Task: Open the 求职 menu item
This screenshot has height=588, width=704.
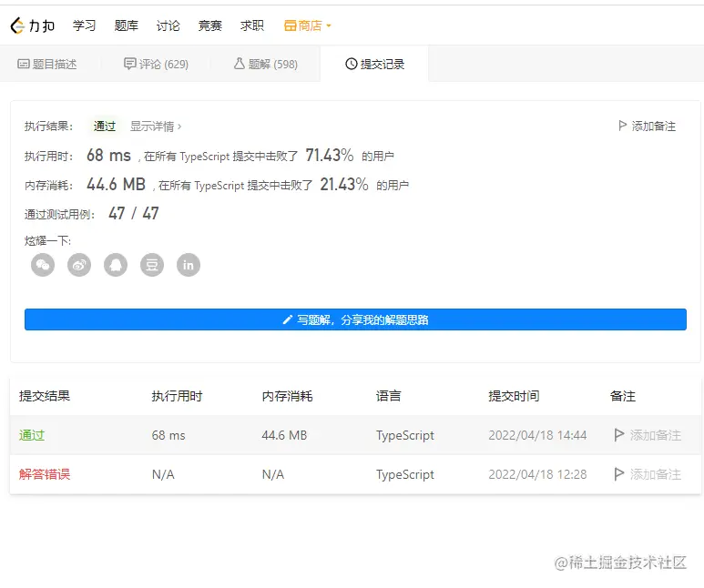Action: (x=252, y=25)
